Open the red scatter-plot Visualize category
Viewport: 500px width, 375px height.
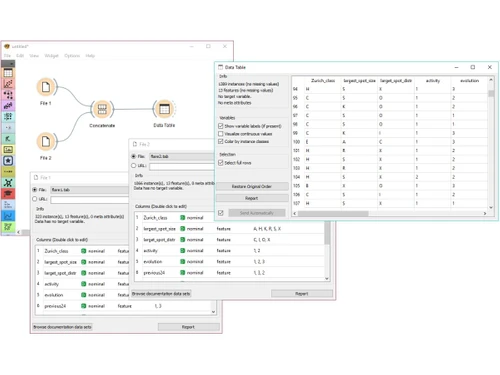coord(8,84)
